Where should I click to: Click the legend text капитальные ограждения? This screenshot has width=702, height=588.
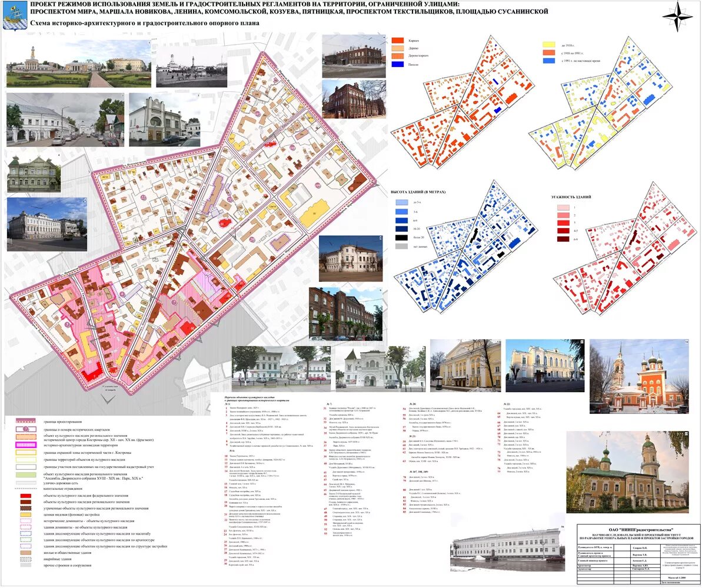(63, 489)
